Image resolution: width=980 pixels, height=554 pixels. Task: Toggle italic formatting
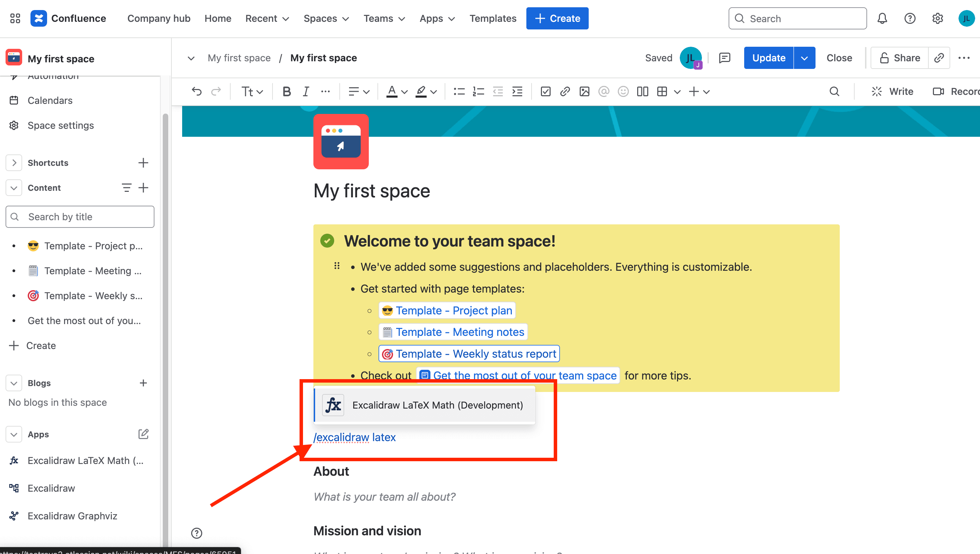[306, 91]
